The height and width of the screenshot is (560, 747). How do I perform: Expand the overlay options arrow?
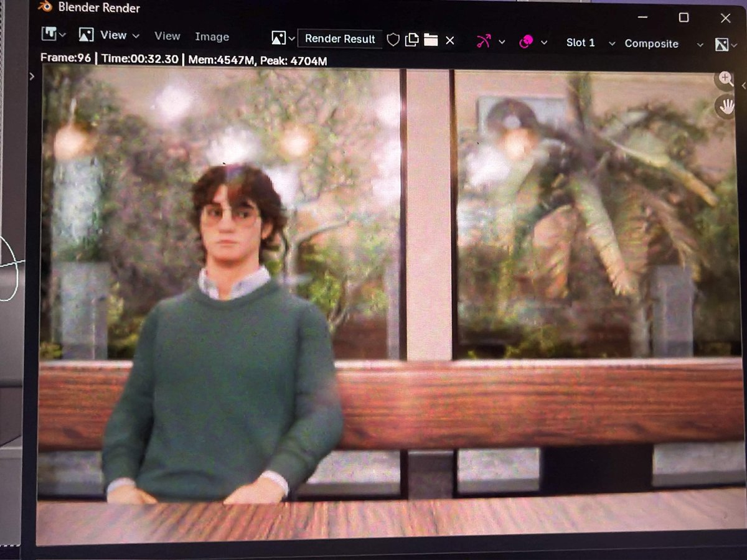(x=544, y=42)
